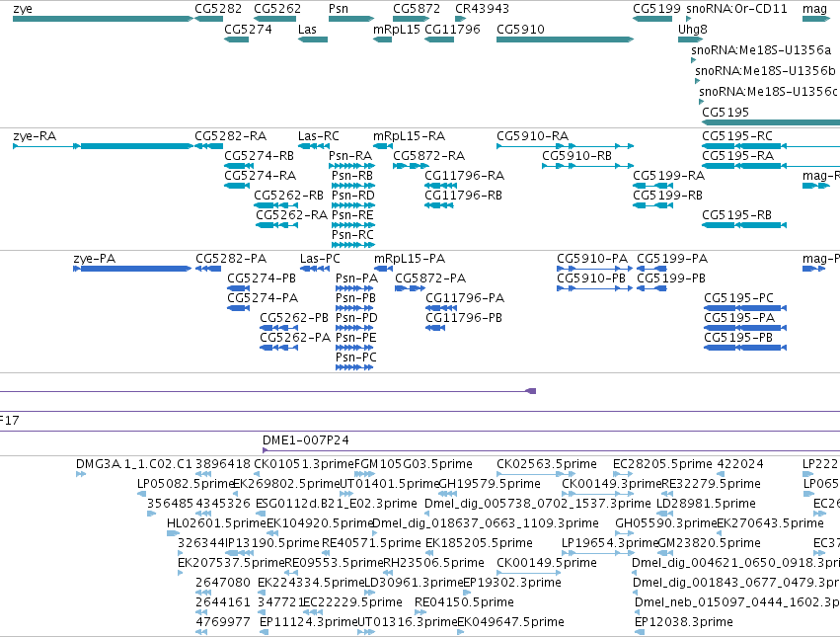
Task: Select the RE04150.5prime EST label
Action: (x=464, y=601)
